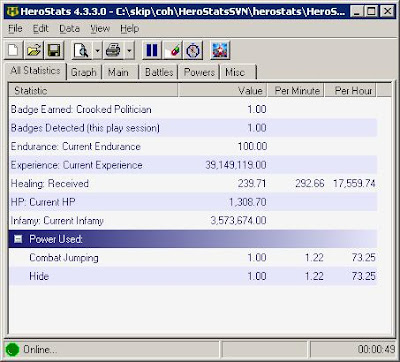Switch to the Powers tab
Screen dimensions: 400x362
click(199, 72)
